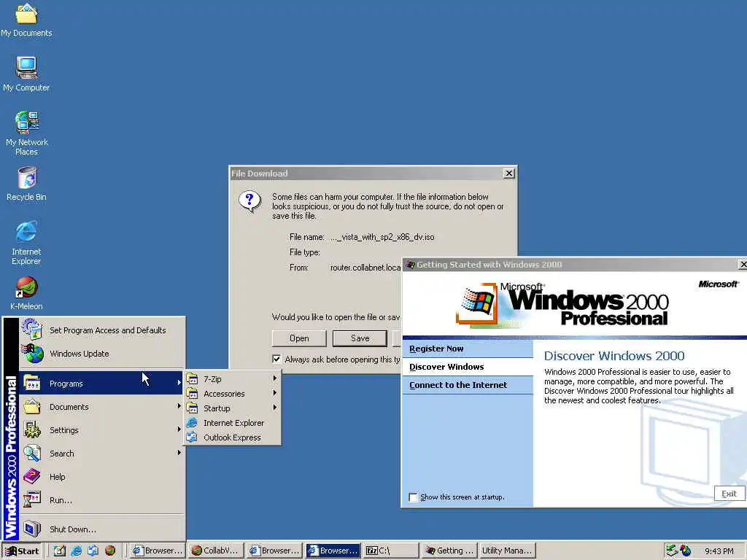Click Register Now link
747x560 pixels.
click(x=436, y=349)
